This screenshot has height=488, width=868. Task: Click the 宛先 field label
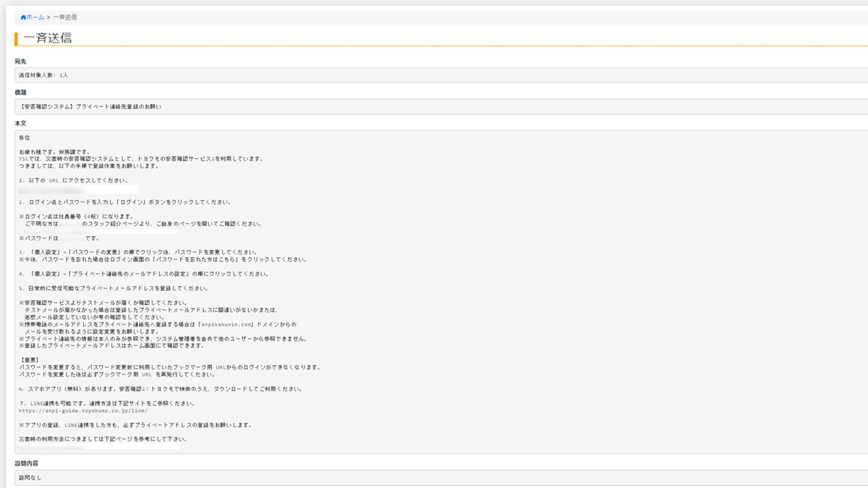point(20,61)
